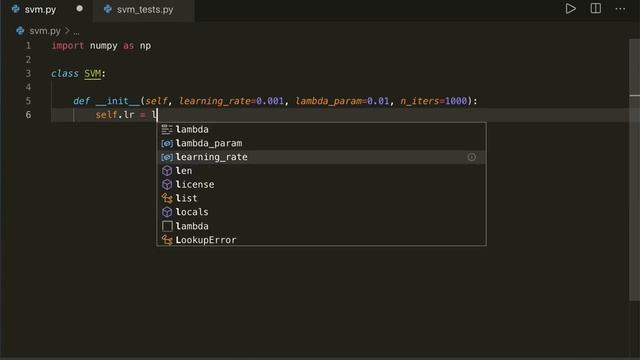This screenshot has width=640, height=360.
Task: Switch to the svm_tests.py tab
Action: (x=145, y=9)
